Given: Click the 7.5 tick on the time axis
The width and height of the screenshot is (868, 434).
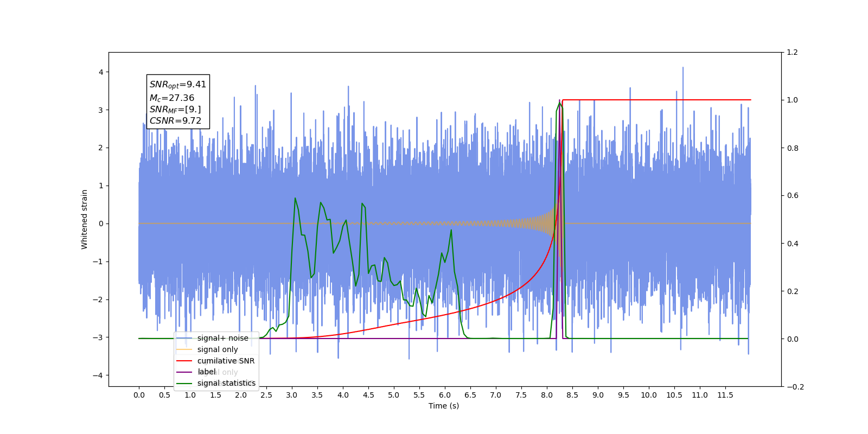Looking at the screenshot, I should click(521, 395).
